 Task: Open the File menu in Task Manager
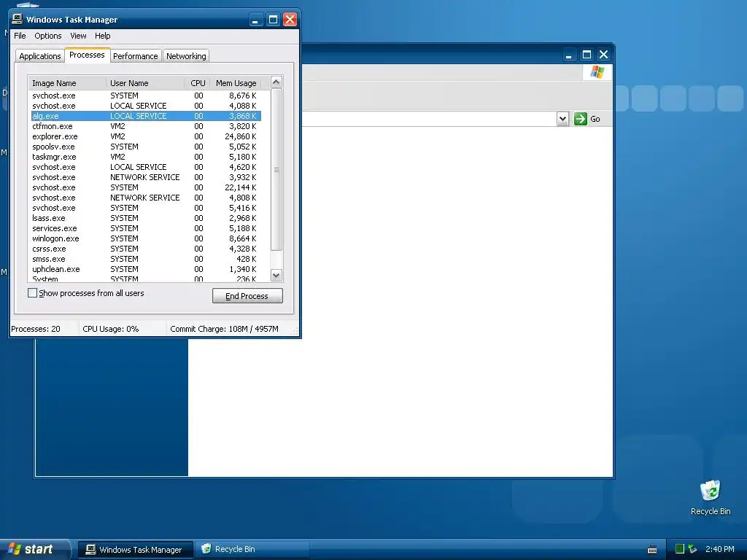[x=20, y=36]
